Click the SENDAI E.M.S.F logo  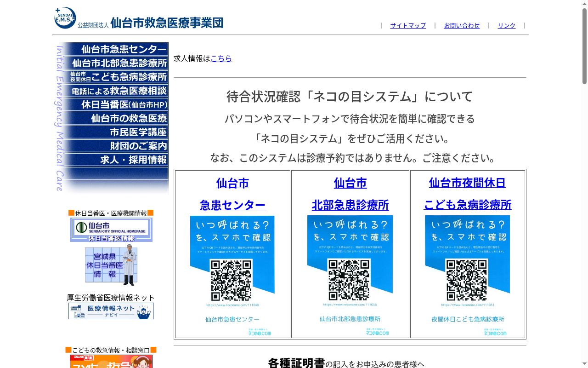pos(65,18)
